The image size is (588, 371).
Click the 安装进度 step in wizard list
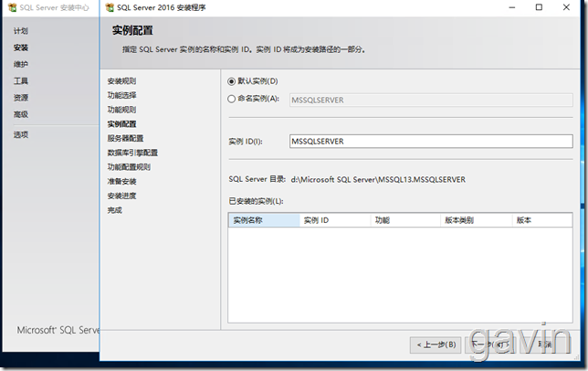click(x=121, y=196)
